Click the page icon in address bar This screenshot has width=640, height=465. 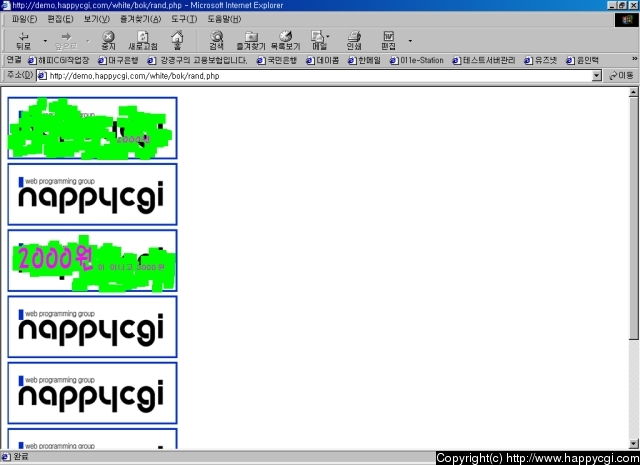(42, 76)
